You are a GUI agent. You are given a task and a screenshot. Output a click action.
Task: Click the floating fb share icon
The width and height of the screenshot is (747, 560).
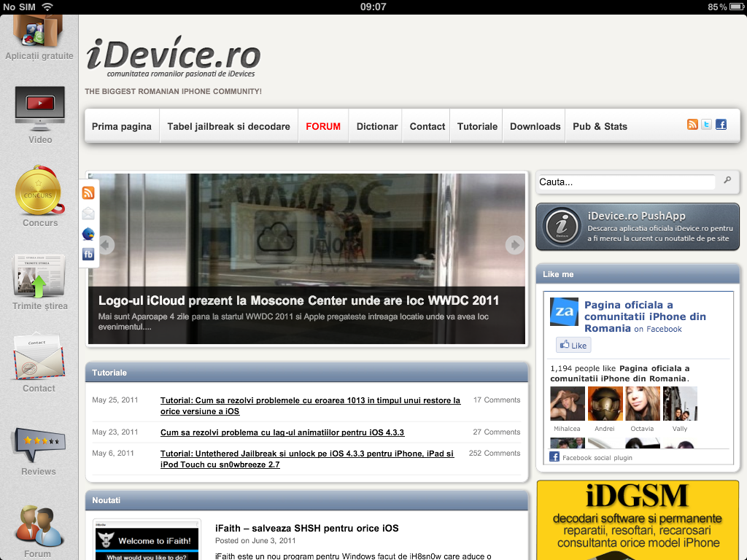pos(88,254)
